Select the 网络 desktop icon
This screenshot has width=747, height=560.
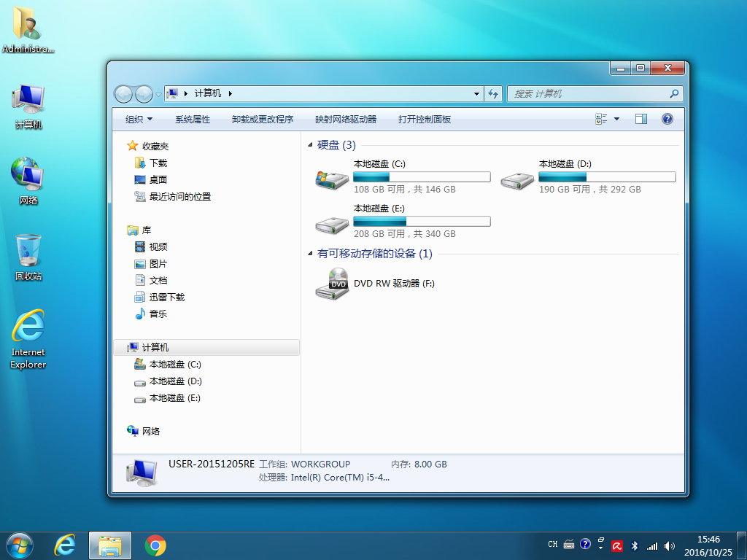[28, 182]
